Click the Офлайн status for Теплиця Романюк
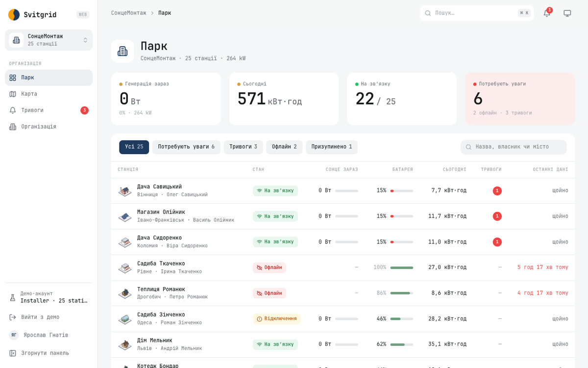The width and height of the screenshot is (588, 368). pyautogui.click(x=269, y=293)
